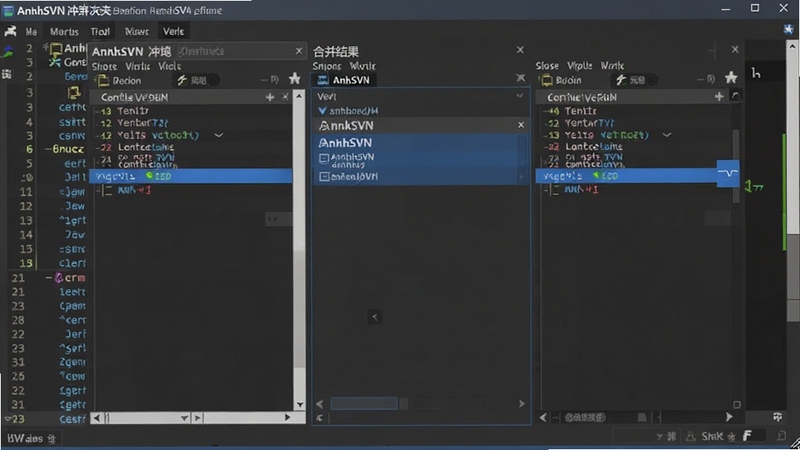Collapse the crm code fold on line 21
Image resolution: width=800 pixels, height=450 pixels.
(48, 278)
